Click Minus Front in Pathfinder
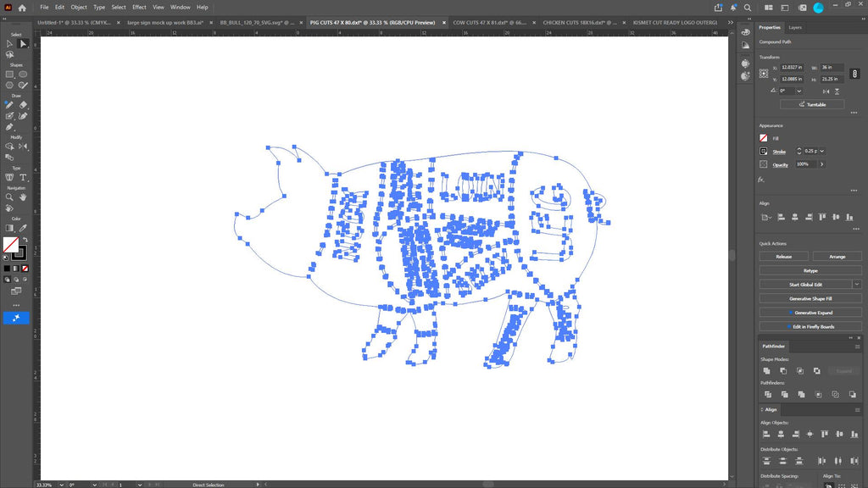Image resolution: width=868 pixels, height=488 pixels. (783, 371)
